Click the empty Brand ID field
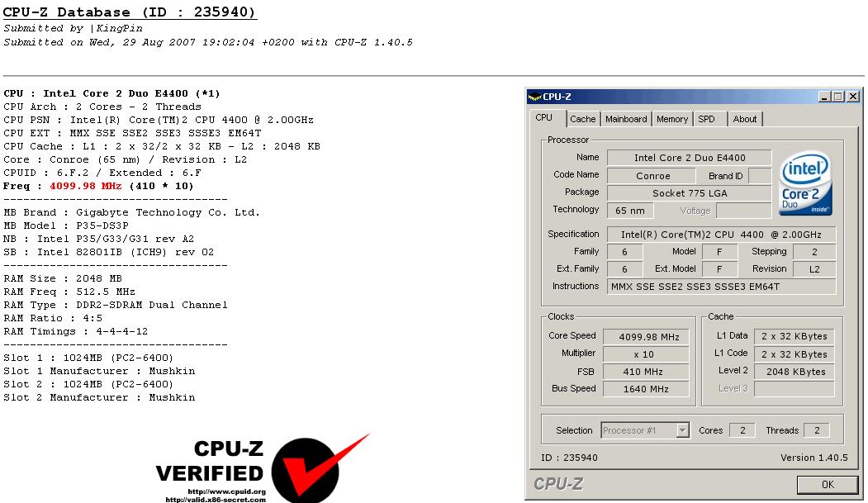This screenshot has width=868, height=503. [x=760, y=176]
